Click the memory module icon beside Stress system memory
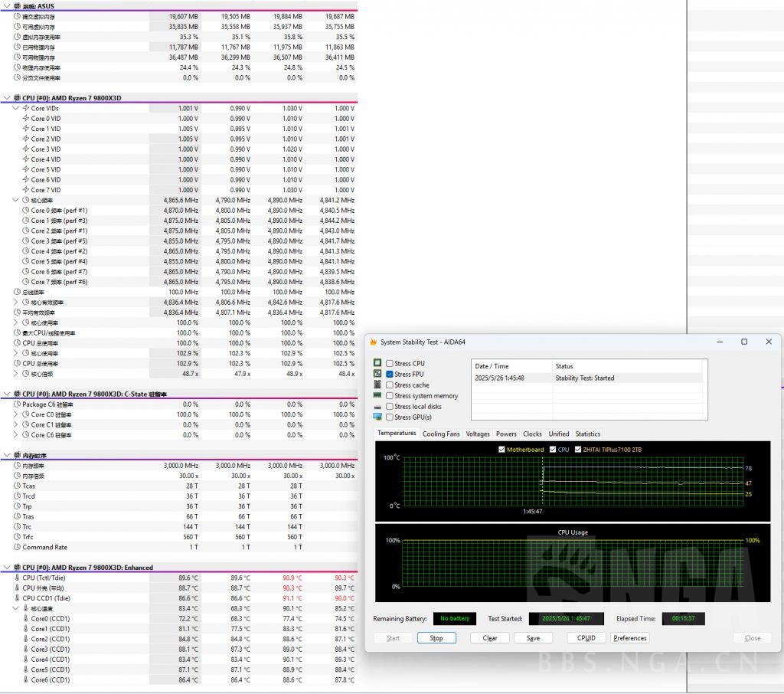Screen dimensions: 784x694 (377, 395)
